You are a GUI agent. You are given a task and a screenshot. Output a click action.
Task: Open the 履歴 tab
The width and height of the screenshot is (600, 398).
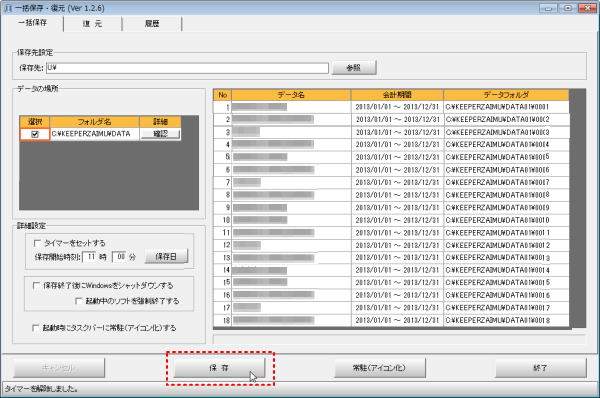[152, 24]
